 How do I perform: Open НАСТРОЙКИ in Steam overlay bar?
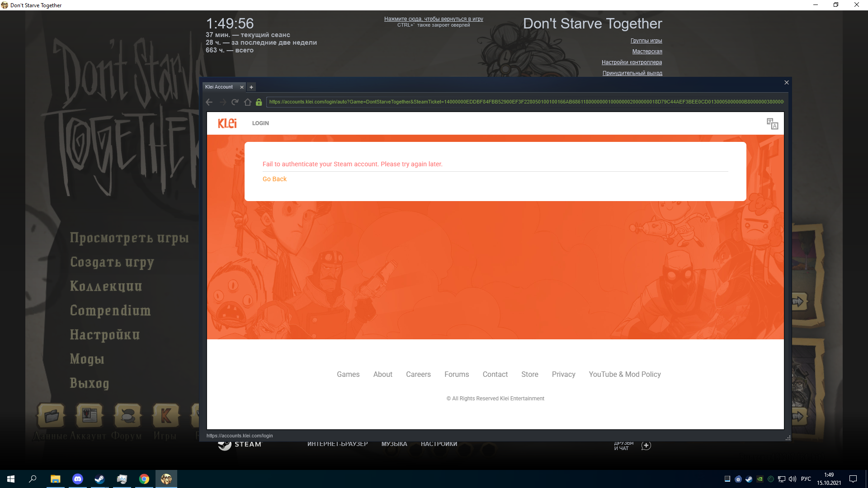pos(439,444)
